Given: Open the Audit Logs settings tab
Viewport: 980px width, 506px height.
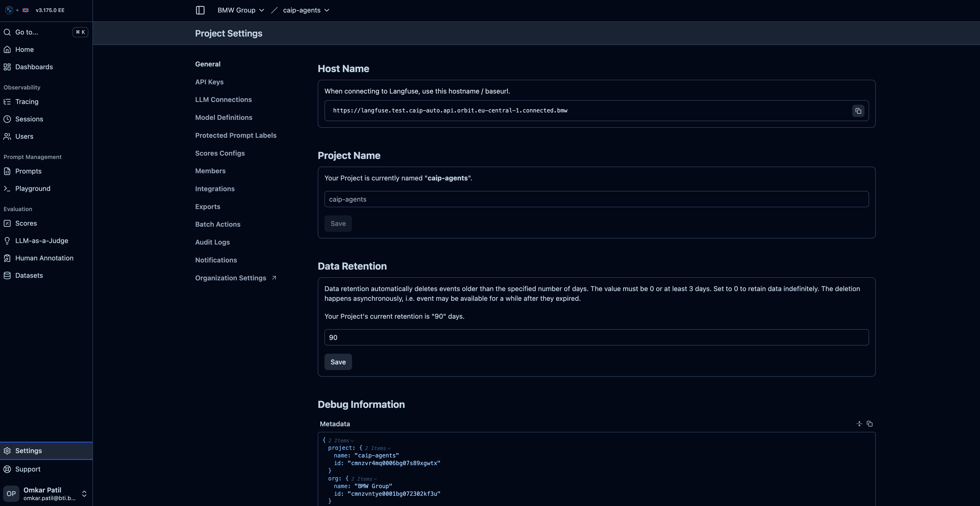Looking at the screenshot, I should coord(212,242).
